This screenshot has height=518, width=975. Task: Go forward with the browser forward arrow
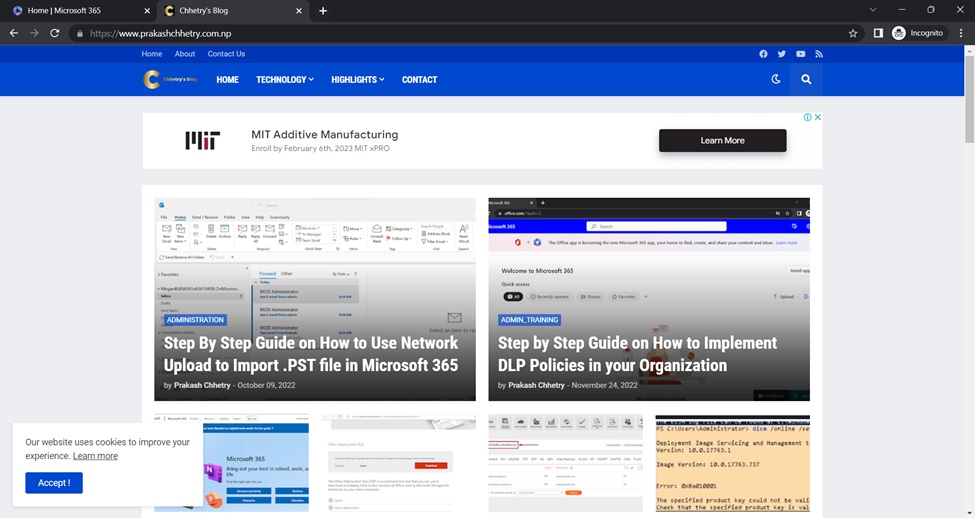click(34, 33)
